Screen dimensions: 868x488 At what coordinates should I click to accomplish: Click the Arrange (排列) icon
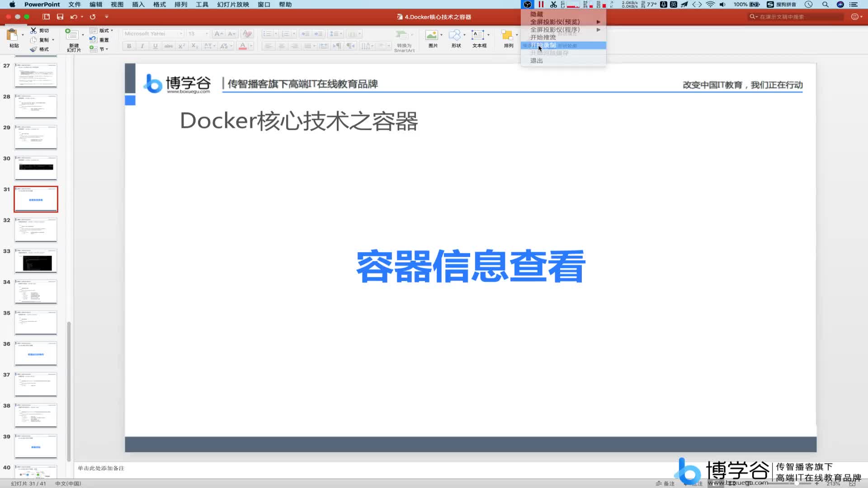point(507,35)
